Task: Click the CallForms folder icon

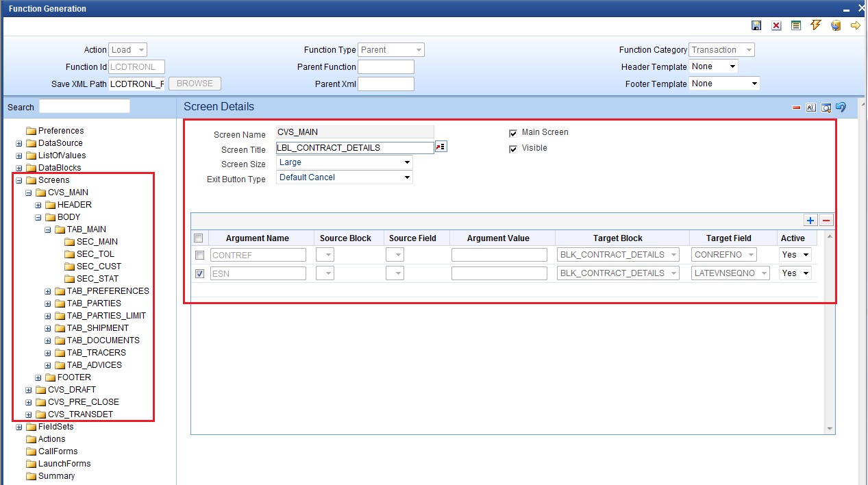Action: pos(31,451)
